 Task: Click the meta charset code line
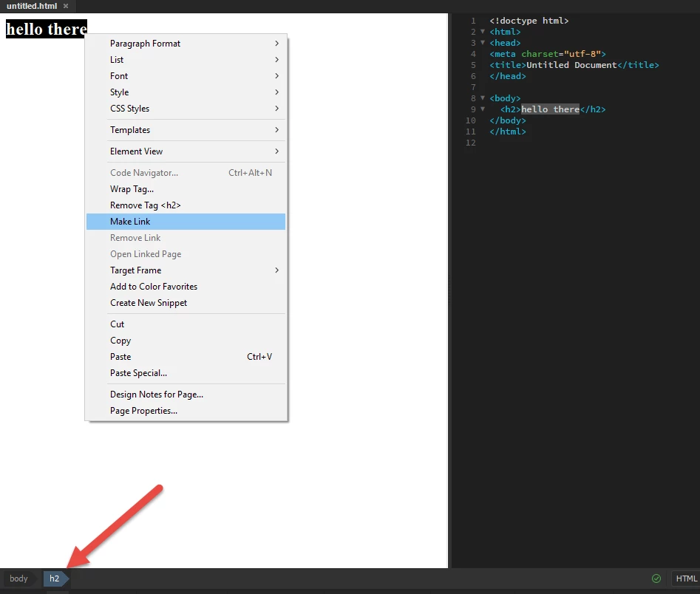pyautogui.click(x=548, y=54)
